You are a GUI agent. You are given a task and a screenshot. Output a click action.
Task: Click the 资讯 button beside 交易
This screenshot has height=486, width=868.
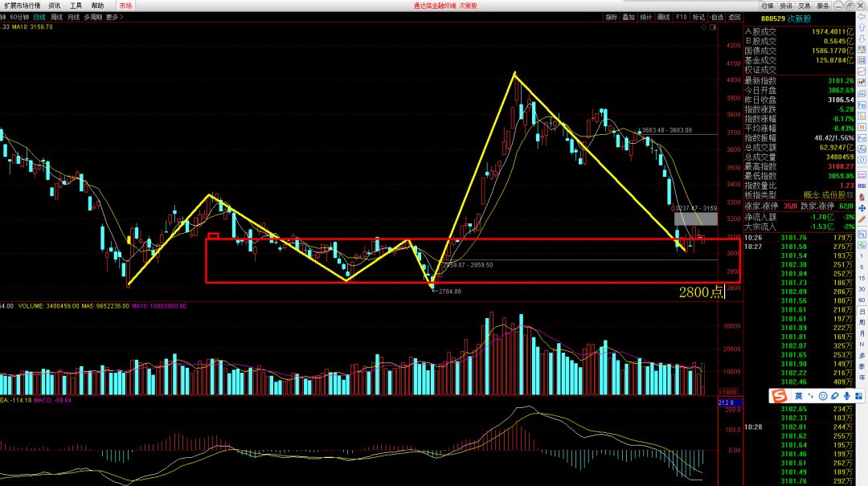[x=786, y=6]
